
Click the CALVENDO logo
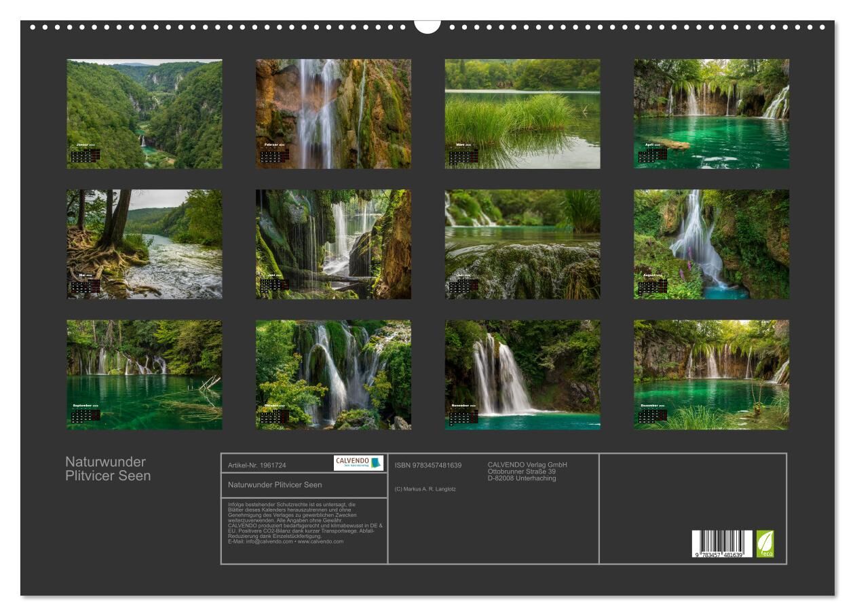[358, 463]
